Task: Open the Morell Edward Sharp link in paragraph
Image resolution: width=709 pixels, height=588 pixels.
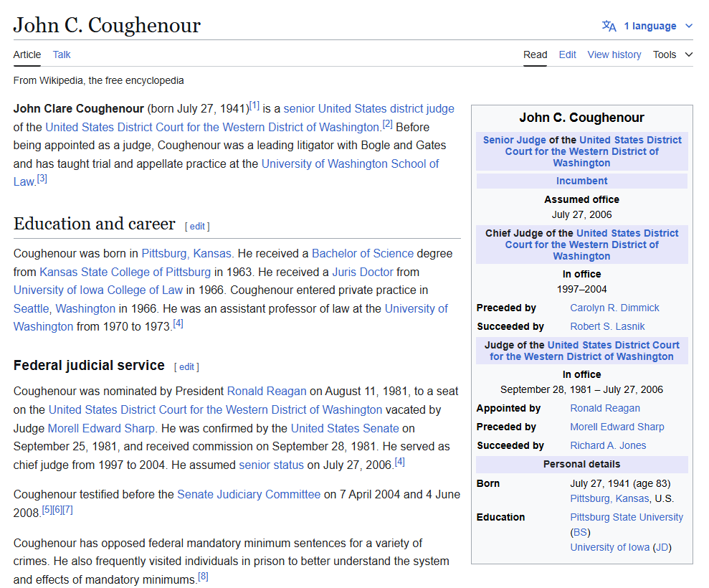Action: [101, 428]
